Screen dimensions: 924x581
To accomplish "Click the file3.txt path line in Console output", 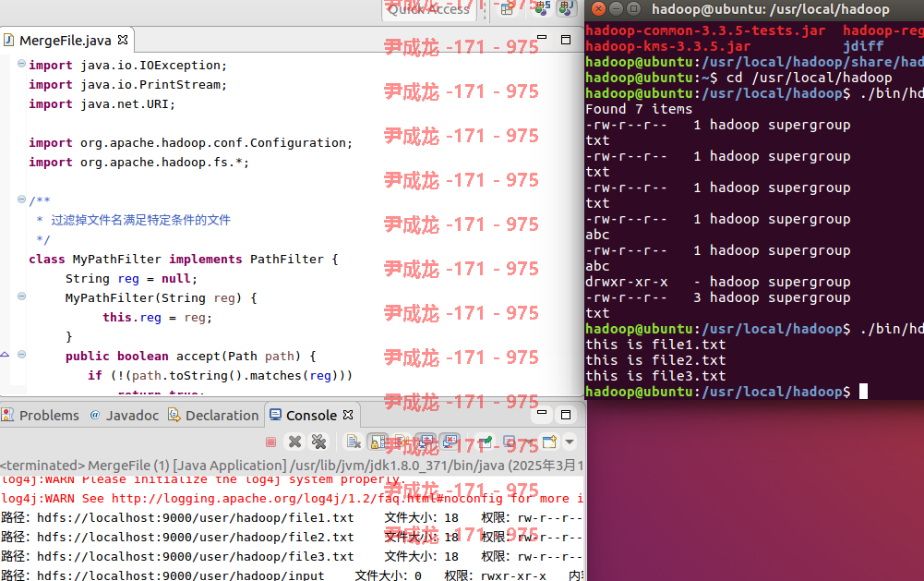I will (x=292, y=557).
